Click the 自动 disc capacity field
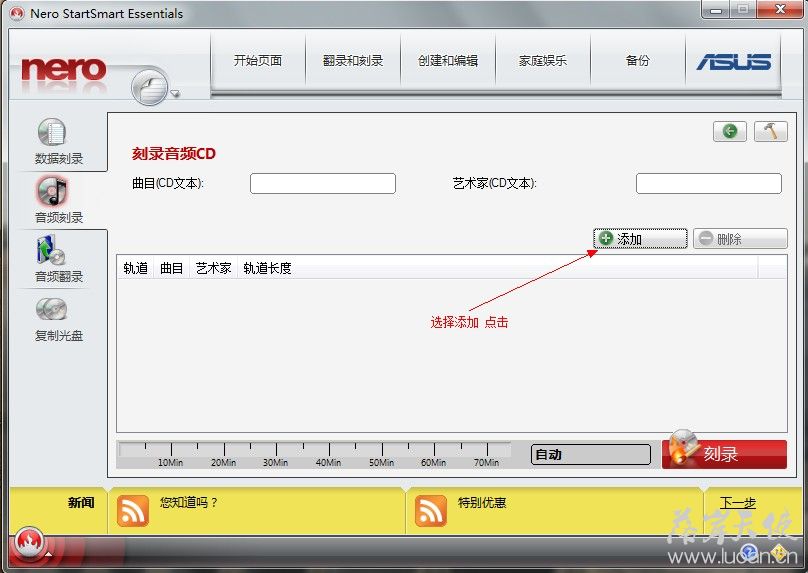 [591, 454]
